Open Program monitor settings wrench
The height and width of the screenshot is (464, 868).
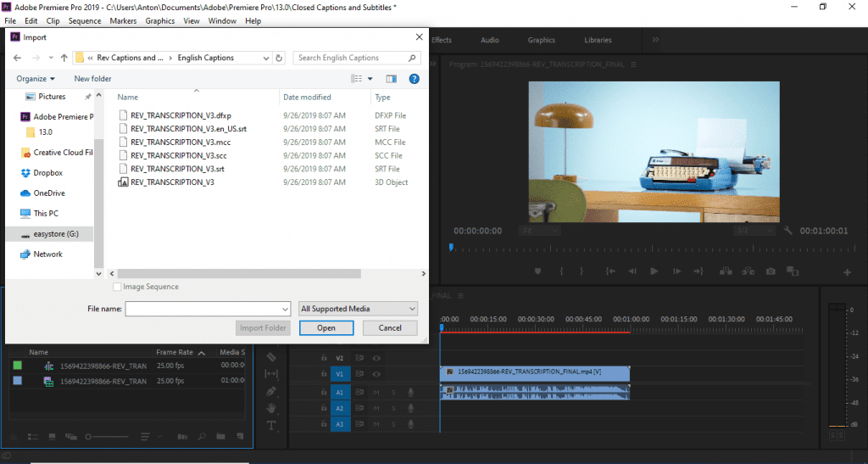click(787, 231)
